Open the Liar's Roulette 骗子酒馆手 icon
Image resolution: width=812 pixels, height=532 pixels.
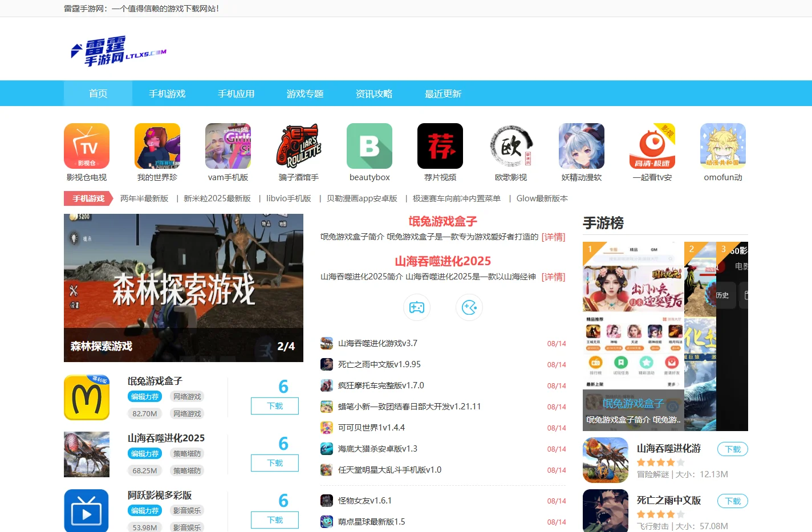click(x=299, y=146)
